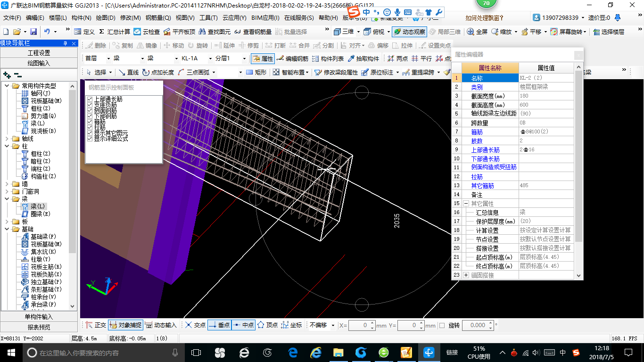Uncheck 上部通长筋 checkbox

[x=90, y=99]
